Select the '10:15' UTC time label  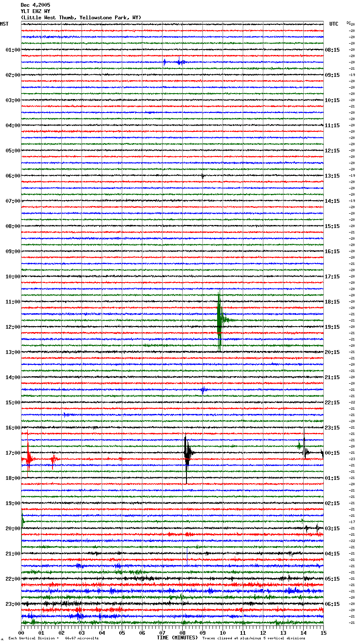(332, 100)
